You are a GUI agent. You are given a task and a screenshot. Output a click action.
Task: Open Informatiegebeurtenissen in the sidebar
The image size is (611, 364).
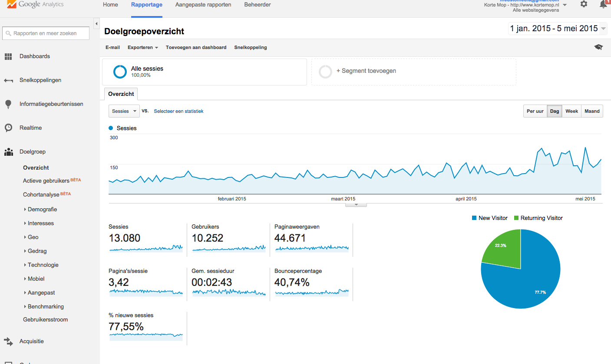(x=51, y=104)
